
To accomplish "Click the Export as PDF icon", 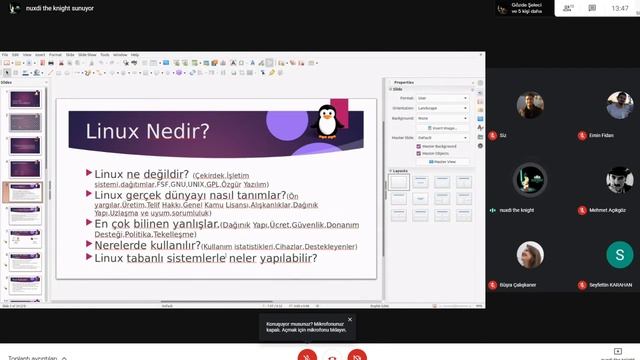I will (x=42, y=63).
